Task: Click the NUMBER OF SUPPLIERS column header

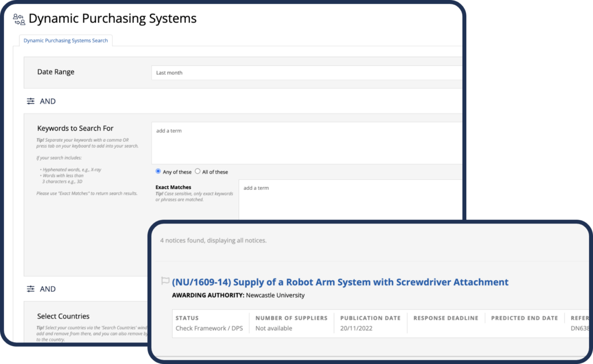Action: coord(291,318)
